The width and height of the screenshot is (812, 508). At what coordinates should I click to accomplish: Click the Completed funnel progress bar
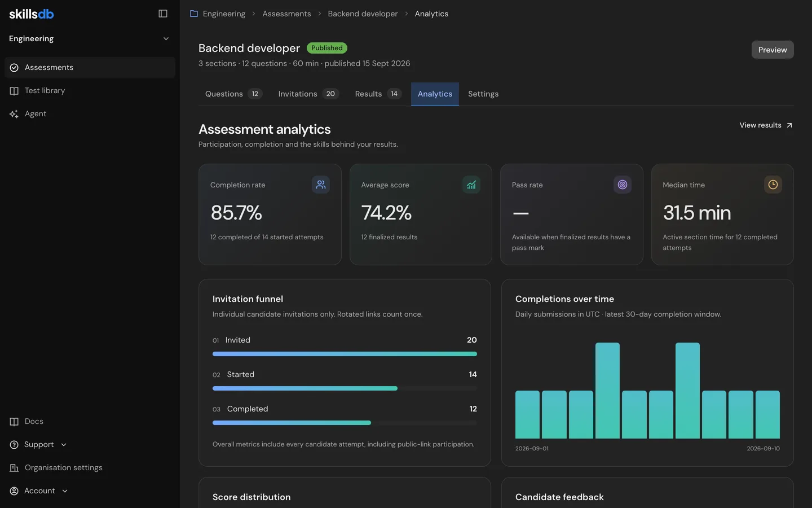pos(345,423)
